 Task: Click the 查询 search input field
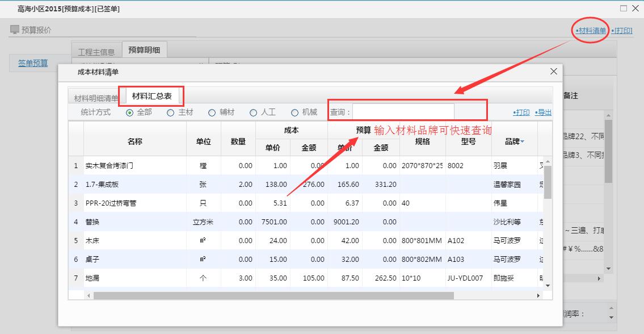pyautogui.click(x=403, y=112)
